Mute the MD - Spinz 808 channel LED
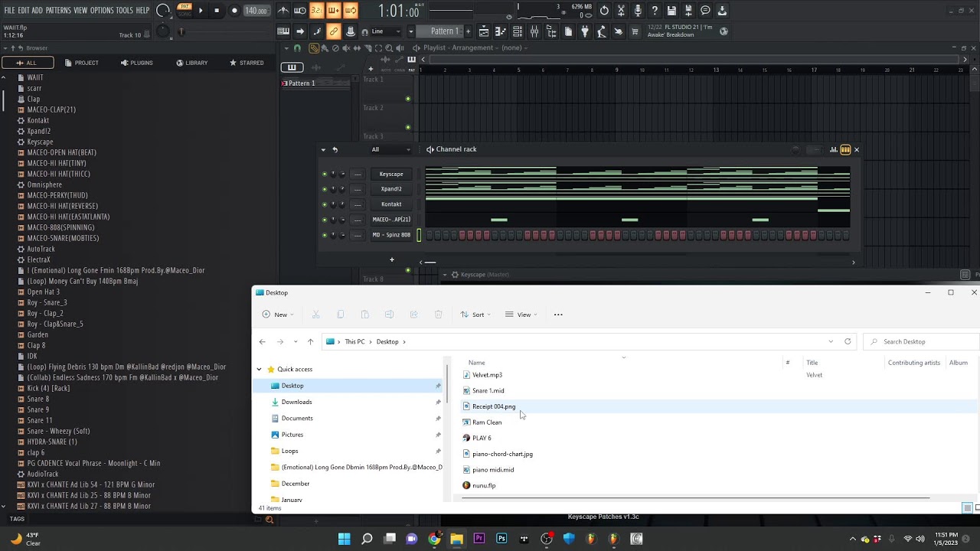The width and height of the screenshot is (980, 551). click(x=325, y=235)
